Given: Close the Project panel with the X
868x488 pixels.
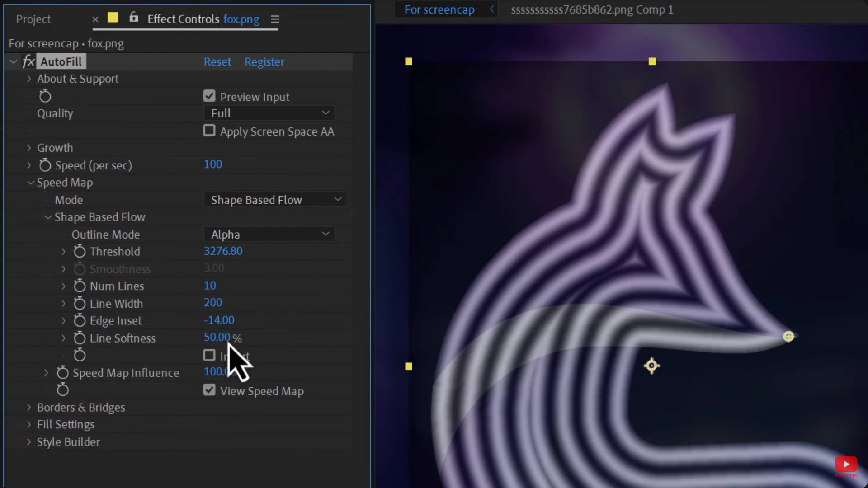Looking at the screenshot, I should (95, 19).
